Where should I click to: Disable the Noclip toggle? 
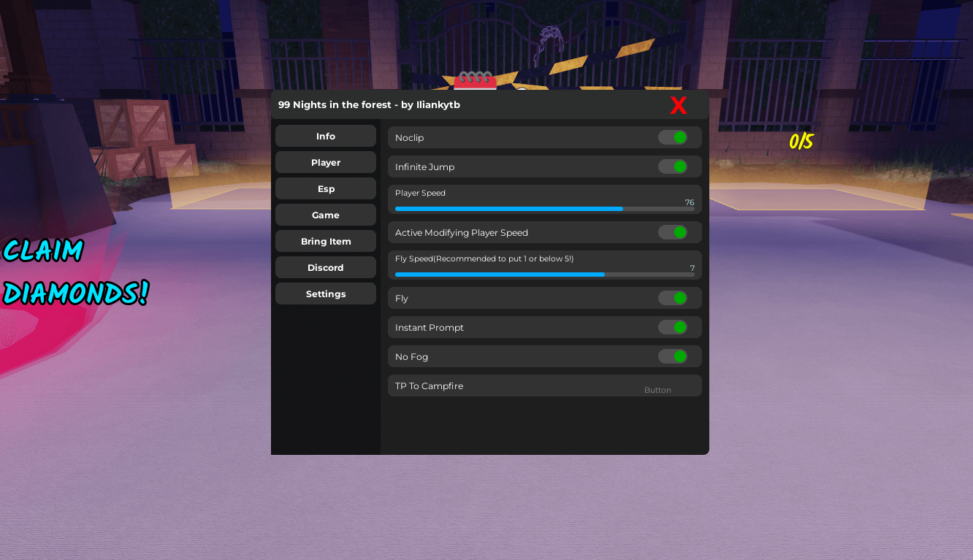click(x=673, y=137)
